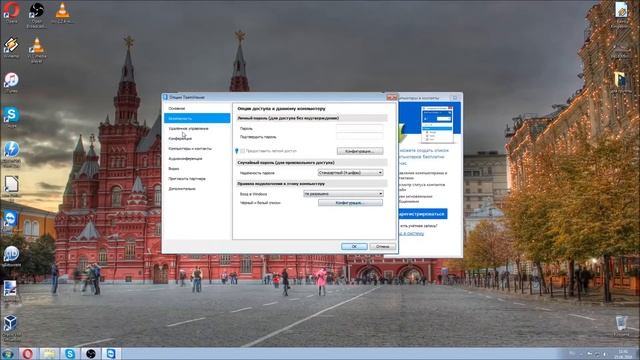The width and height of the screenshot is (640, 360).
Task: Select the round blue disc desktop icon
Action: 11,256
